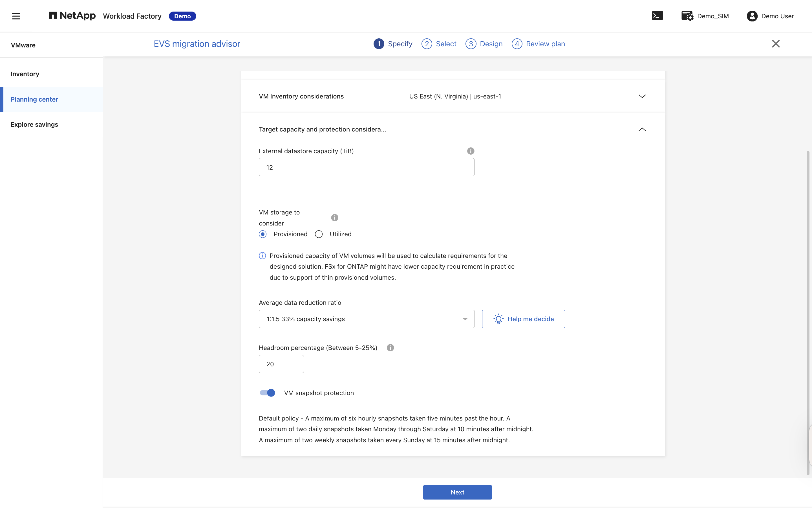Open the Demo_SIM account settings icon
Image resolution: width=812 pixels, height=508 pixels.
coord(687,16)
